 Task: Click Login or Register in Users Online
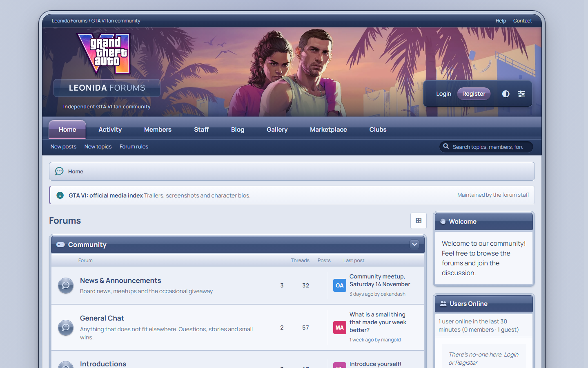483,359
